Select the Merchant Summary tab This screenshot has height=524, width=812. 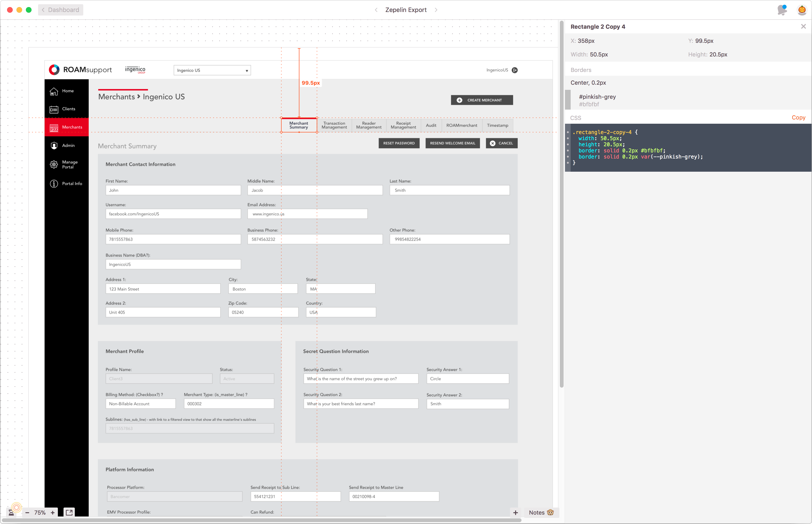coord(299,125)
